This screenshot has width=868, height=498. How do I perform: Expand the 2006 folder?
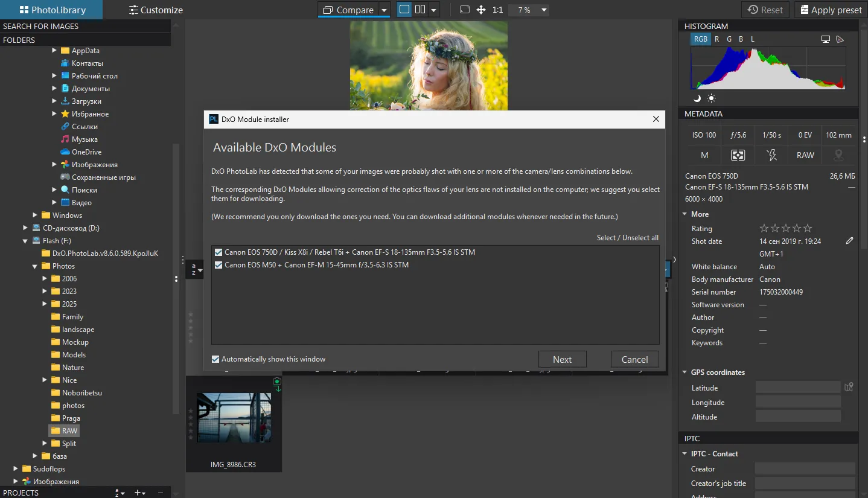pyautogui.click(x=45, y=278)
